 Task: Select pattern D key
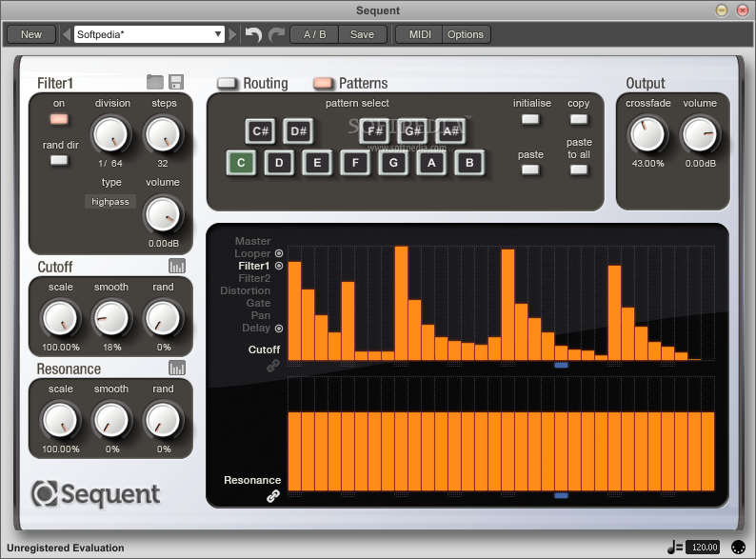tap(279, 163)
